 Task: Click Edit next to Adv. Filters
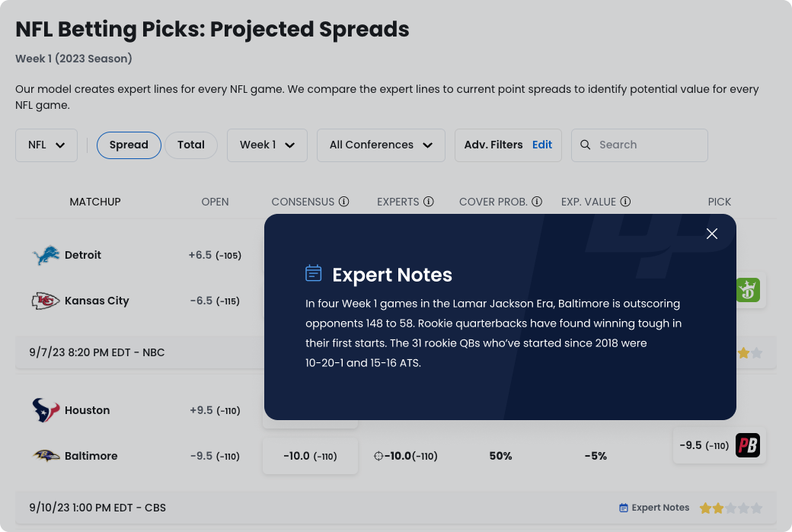tap(542, 145)
